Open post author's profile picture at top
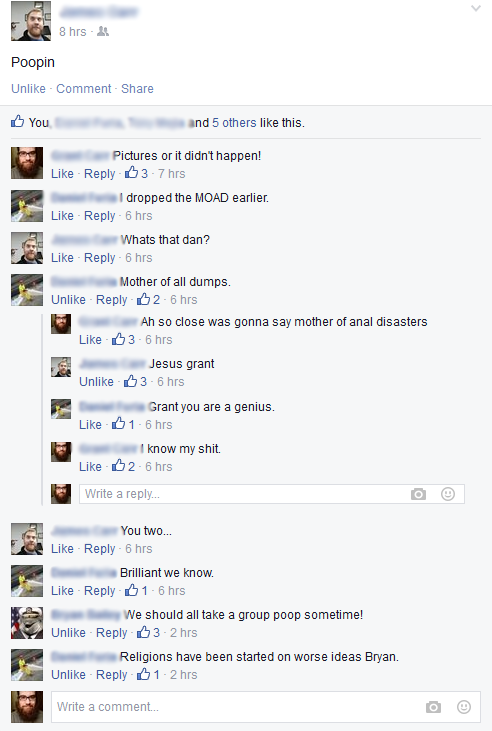 point(31,21)
